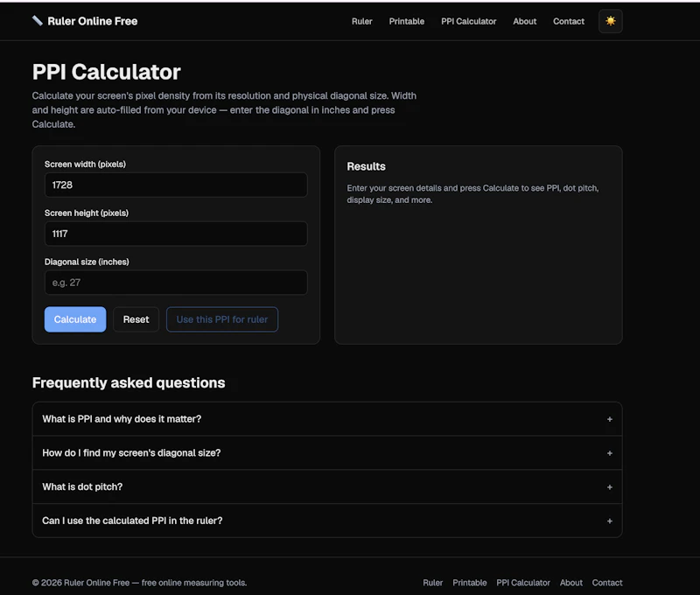
Task: Open the Contact link in the footer
Action: (607, 583)
